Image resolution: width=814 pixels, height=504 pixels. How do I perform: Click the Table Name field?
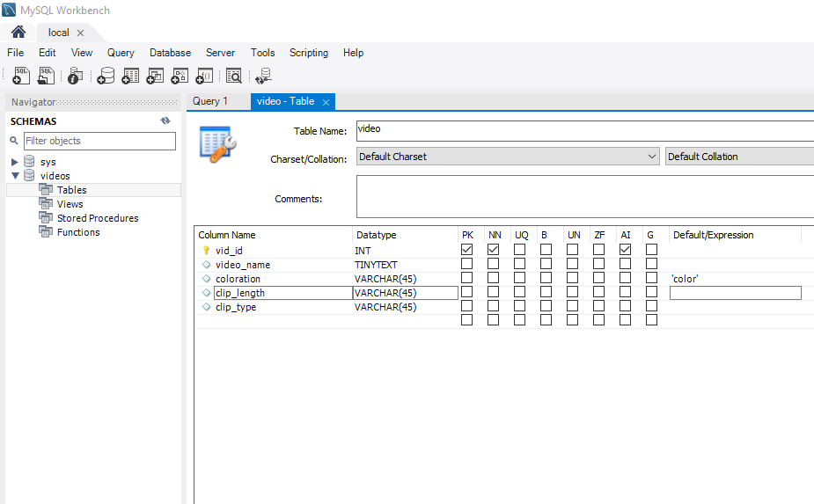(585, 130)
